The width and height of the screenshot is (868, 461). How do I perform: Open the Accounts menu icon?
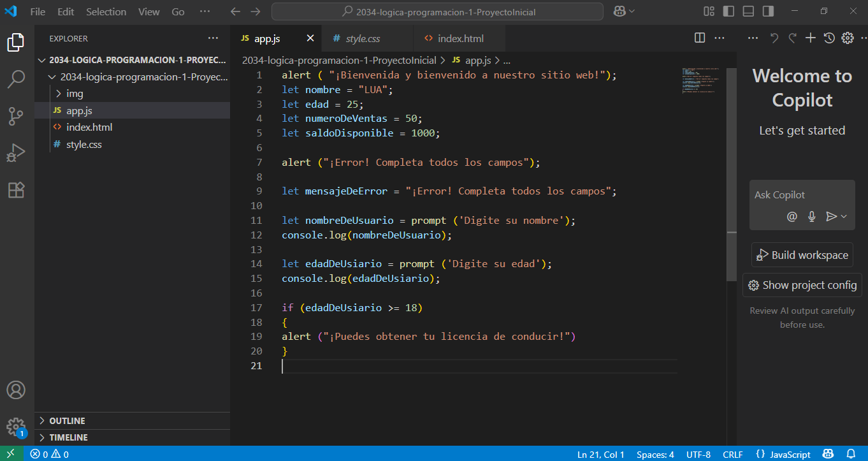(x=16, y=390)
